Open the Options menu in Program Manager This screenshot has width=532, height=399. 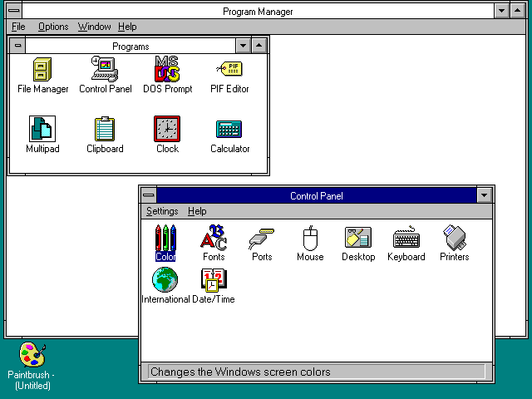click(53, 27)
